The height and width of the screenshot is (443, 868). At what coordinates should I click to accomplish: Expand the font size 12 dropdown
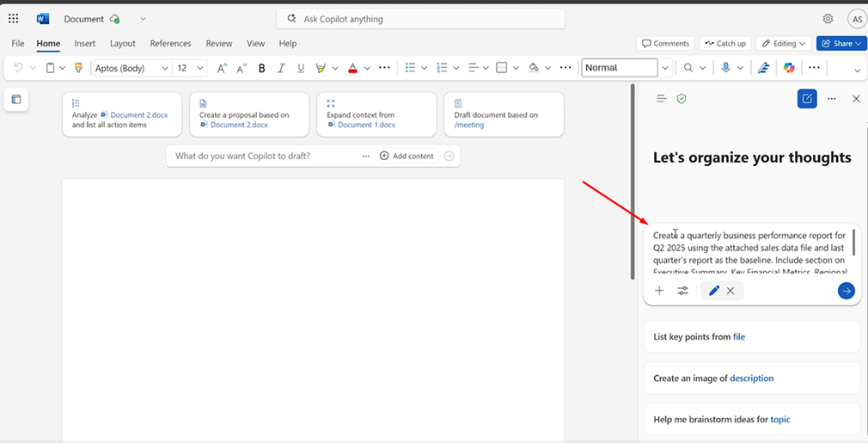pyautogui.click(x=200, y=68)
